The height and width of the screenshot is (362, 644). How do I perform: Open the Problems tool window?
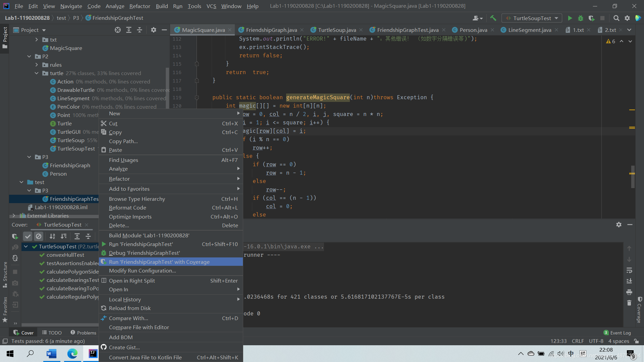coord(83,333)
